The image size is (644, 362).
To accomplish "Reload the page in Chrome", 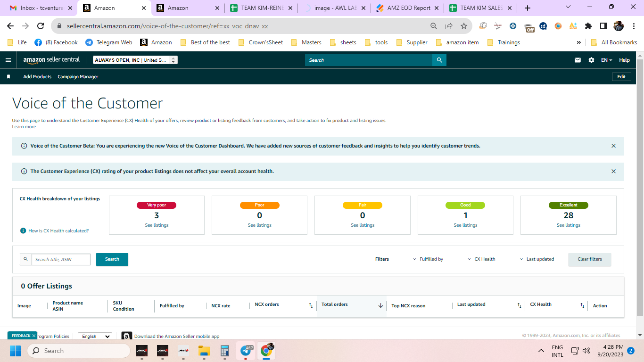I will coord(41,26).
